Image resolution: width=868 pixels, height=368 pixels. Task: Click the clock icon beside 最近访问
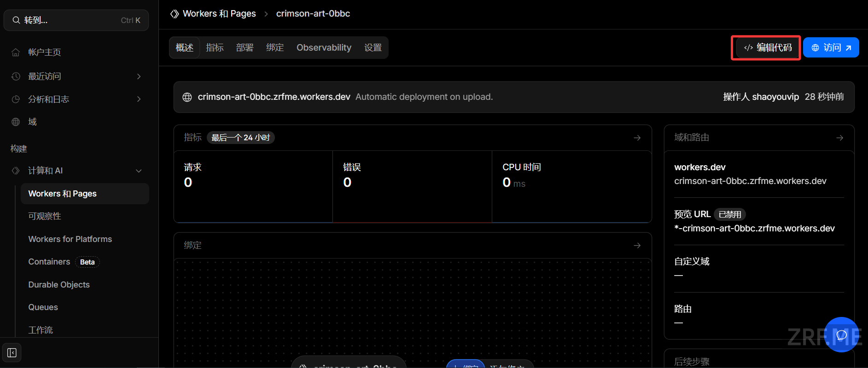[16, 76]
